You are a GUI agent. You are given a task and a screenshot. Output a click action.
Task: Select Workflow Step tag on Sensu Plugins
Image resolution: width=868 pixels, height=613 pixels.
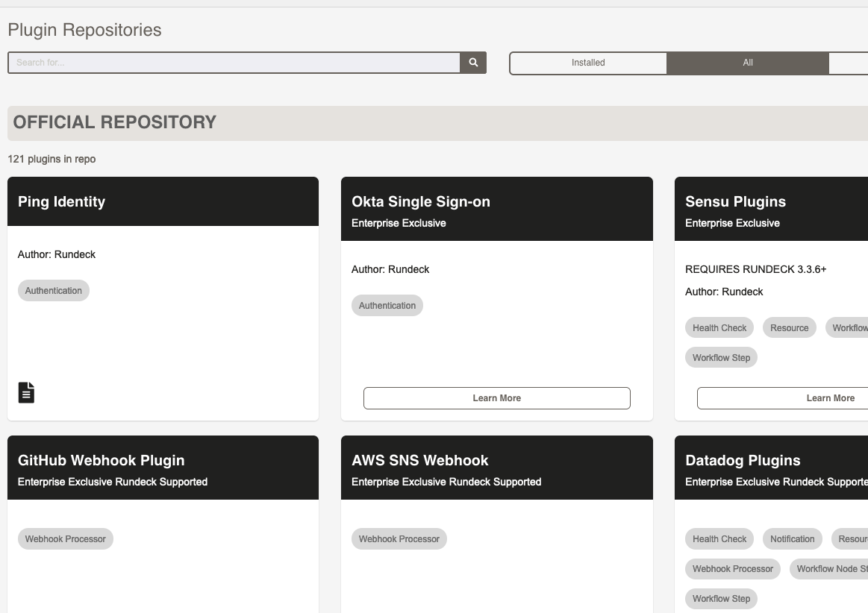721,357
